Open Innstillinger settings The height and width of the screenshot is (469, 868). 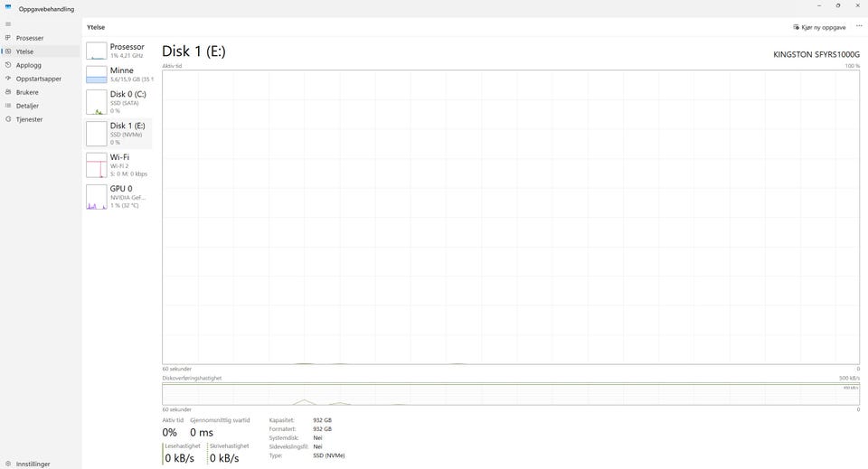click(33, 464)
